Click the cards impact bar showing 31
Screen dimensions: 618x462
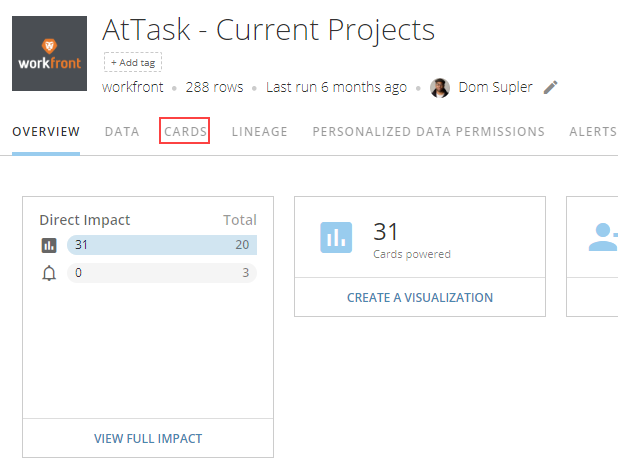(161, 245)
